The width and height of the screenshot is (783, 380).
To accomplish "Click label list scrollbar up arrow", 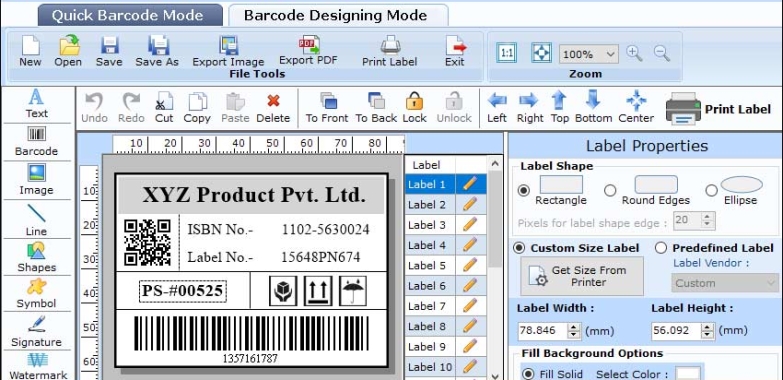I will (x=494, y=163).
